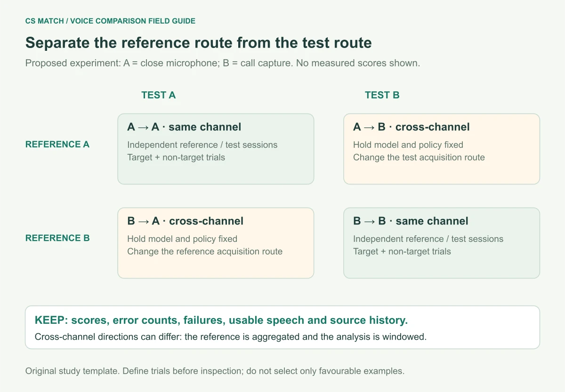Click 'Target + non-target trials' in the B → B card
The image size is (565, 392).
402,251
